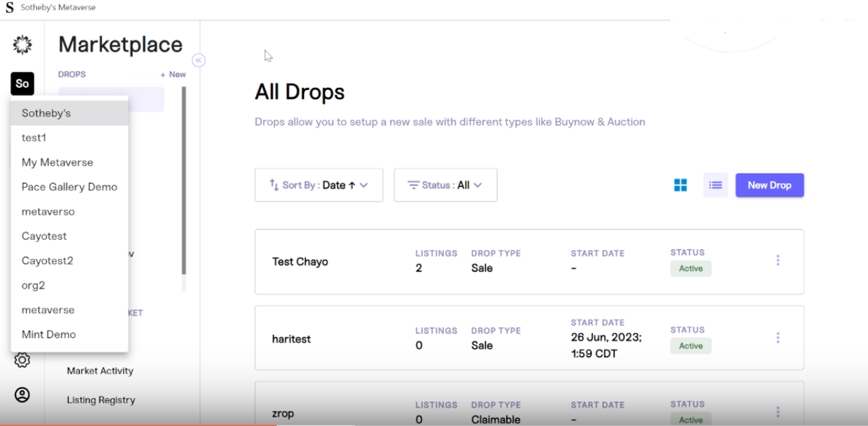Open Market Activity page
Image resolution: width=868 pixels, height=426 pixels.
pyautogui.click(x=100, y=371)
